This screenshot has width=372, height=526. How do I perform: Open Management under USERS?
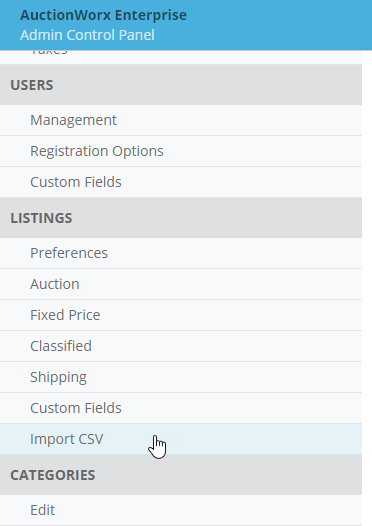click(181, 120)
